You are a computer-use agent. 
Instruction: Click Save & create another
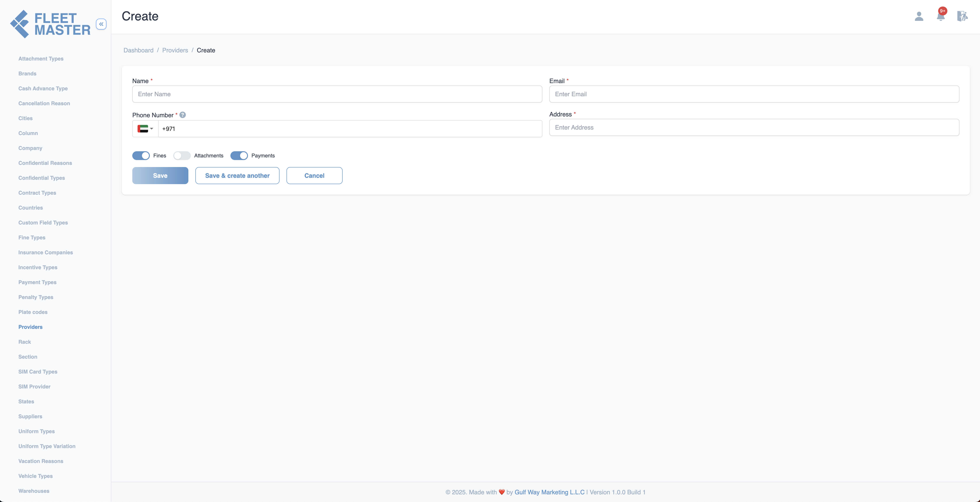click(237, 175)
